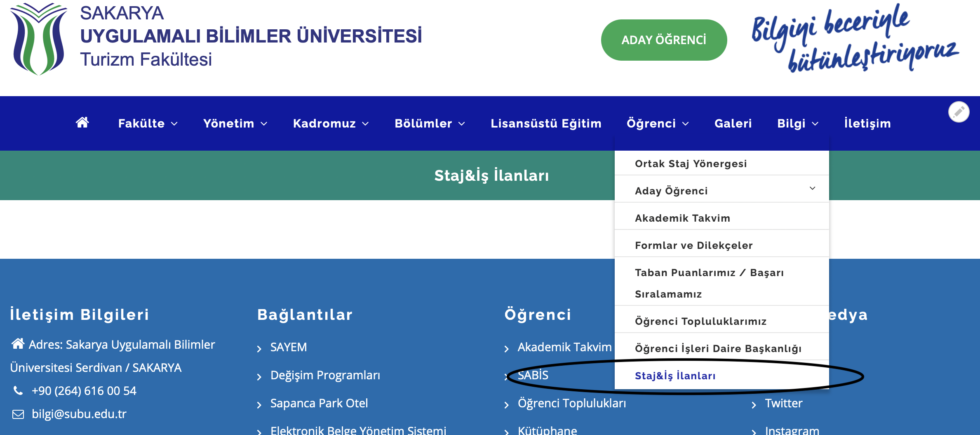Open the SABİS footer link
Screen dimensions: 980x435
(x=533, y=375)
